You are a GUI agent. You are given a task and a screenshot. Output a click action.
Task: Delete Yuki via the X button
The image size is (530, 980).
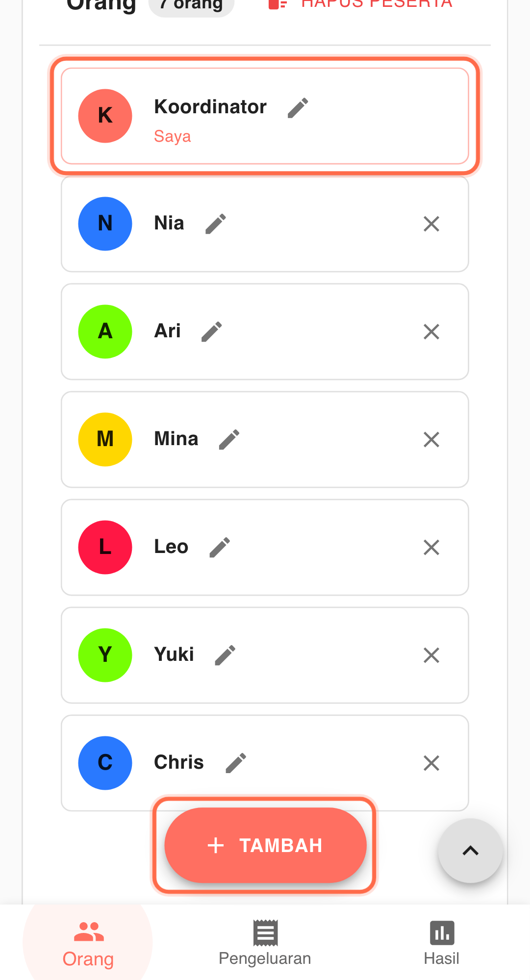431,655
